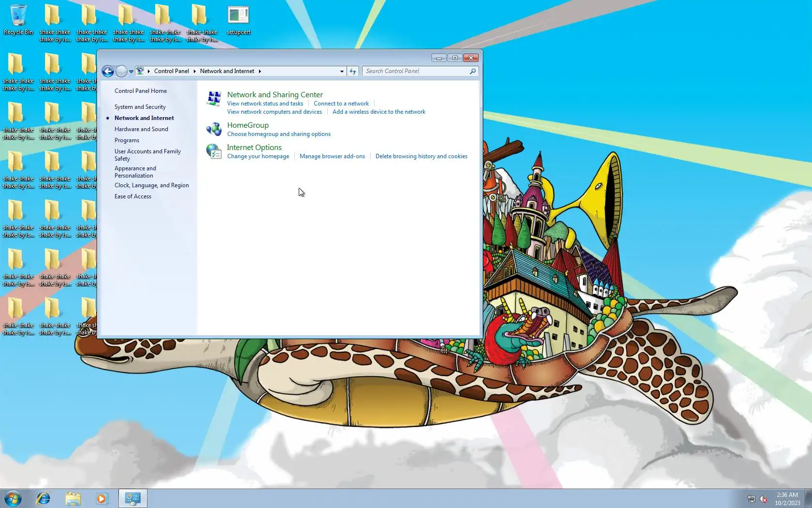Open Appearance and Personalization category
812x508 pixels.
coord(135,172)
